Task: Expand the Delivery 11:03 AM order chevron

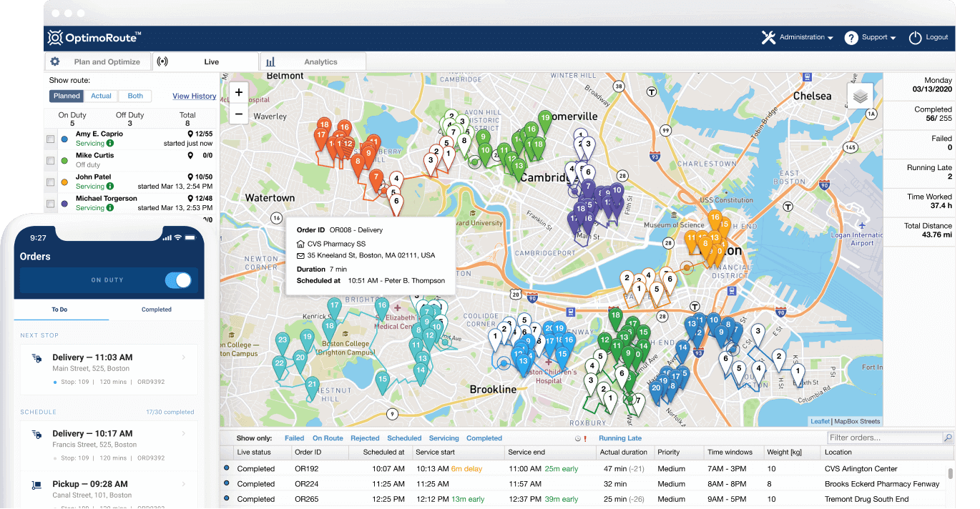Action: (184, 357)
